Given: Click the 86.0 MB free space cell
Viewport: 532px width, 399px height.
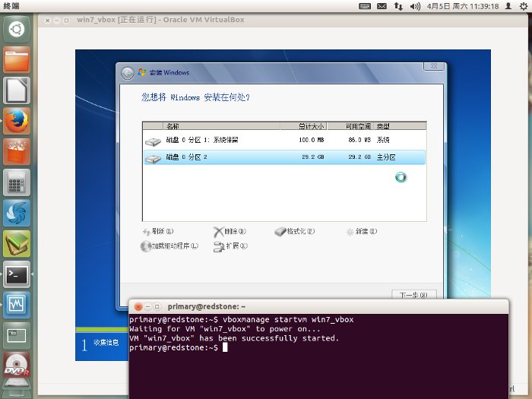Looking at the screenshot, I should pyautogui.click(x=359, y=140).
